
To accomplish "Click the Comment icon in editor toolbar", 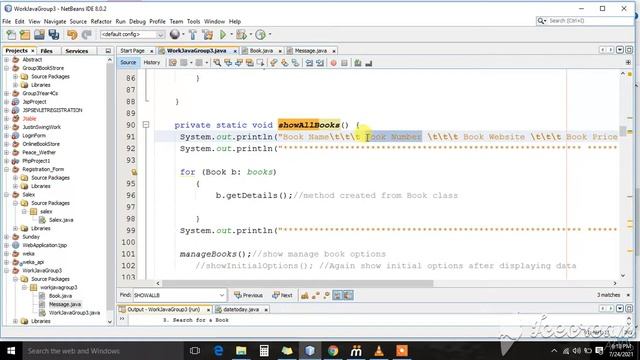I will click(358, 63).
